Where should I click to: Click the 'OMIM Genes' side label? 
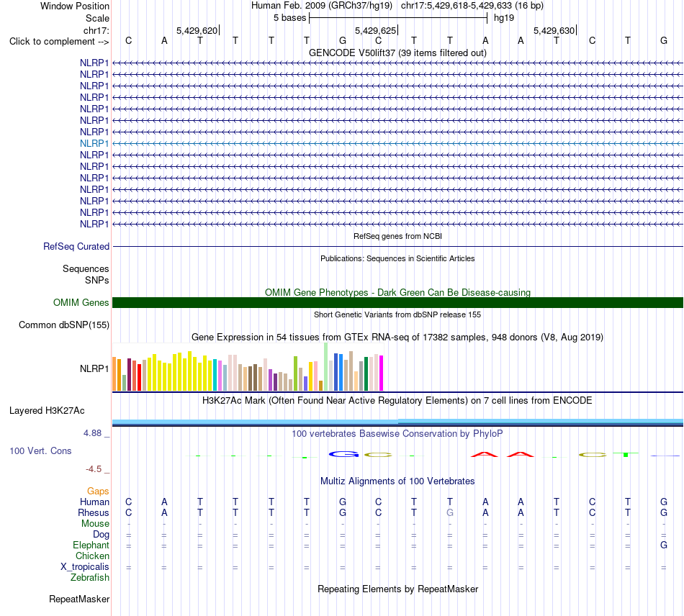point(81,302)
